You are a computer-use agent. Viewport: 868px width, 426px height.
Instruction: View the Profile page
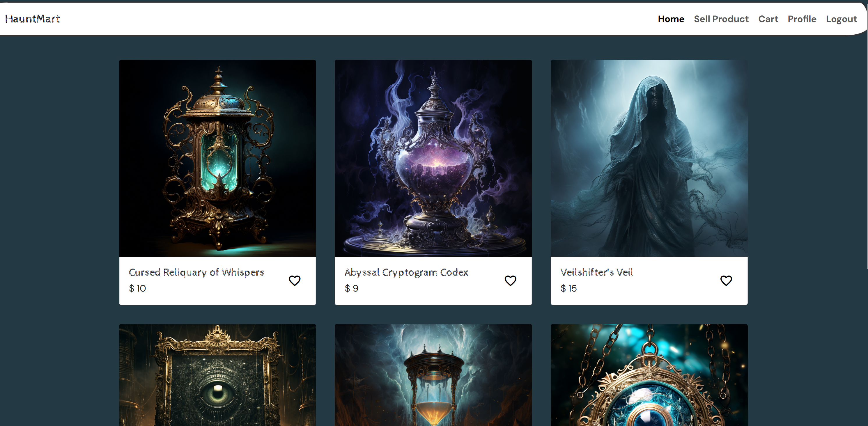coord(802,19)
